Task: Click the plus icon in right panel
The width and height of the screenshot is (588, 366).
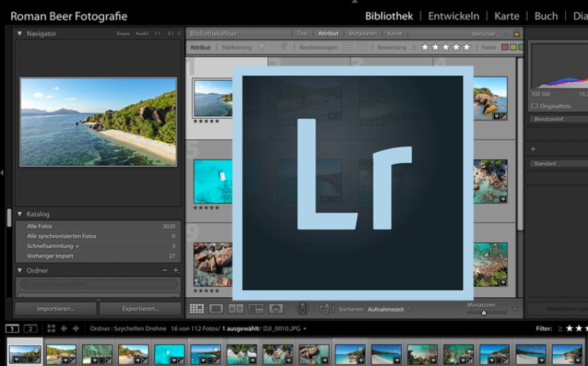Action: pyautogui.click(x=533, y=149)
